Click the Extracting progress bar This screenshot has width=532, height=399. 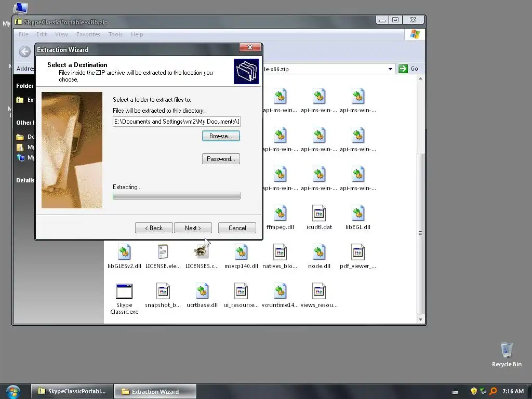[177, 196]
